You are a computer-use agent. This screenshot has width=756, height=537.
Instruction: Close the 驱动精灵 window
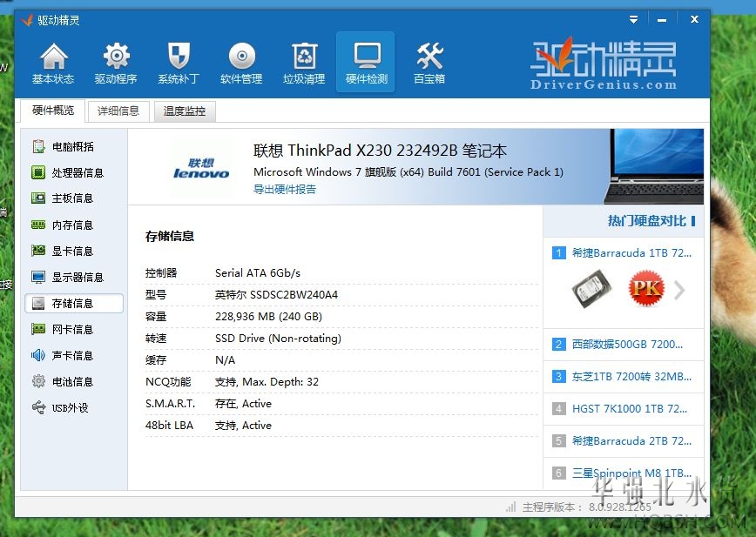point(694,19)
